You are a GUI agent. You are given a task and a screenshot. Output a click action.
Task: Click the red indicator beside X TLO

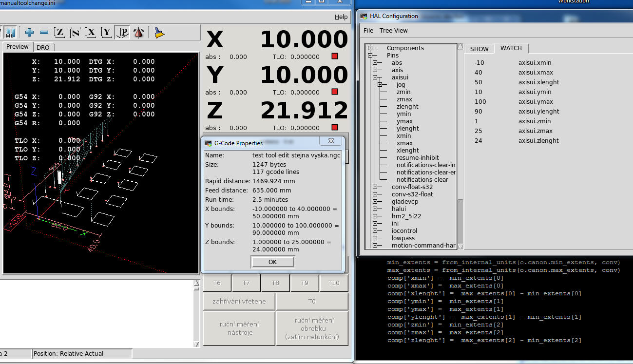tap(335, 57)
